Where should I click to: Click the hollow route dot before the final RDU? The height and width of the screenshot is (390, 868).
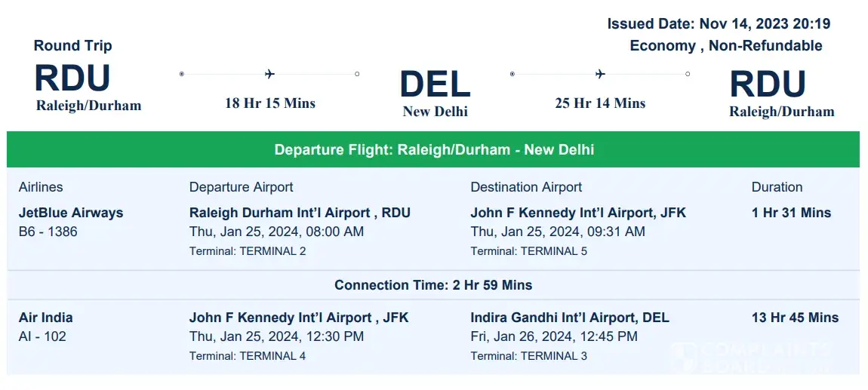click(x=688, y=74)
